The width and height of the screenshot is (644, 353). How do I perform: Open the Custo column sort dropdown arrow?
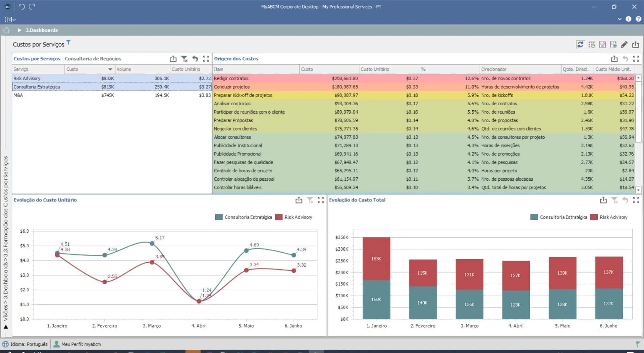[x=110, y=69]
